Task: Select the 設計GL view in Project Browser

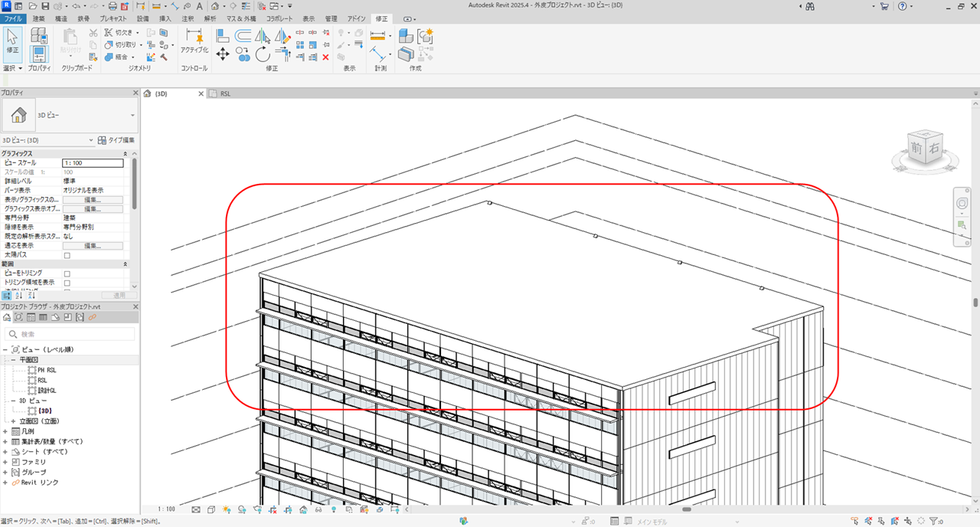Action: [47, 390]
